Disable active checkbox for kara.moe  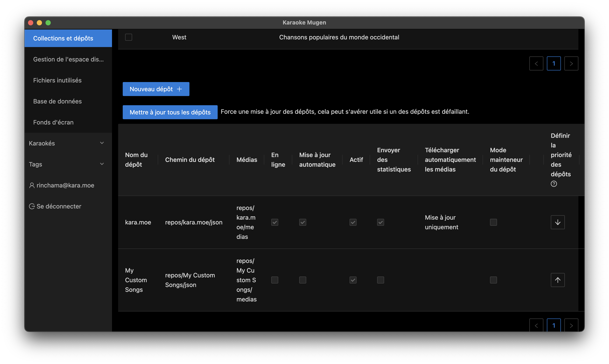coord(353,222)
